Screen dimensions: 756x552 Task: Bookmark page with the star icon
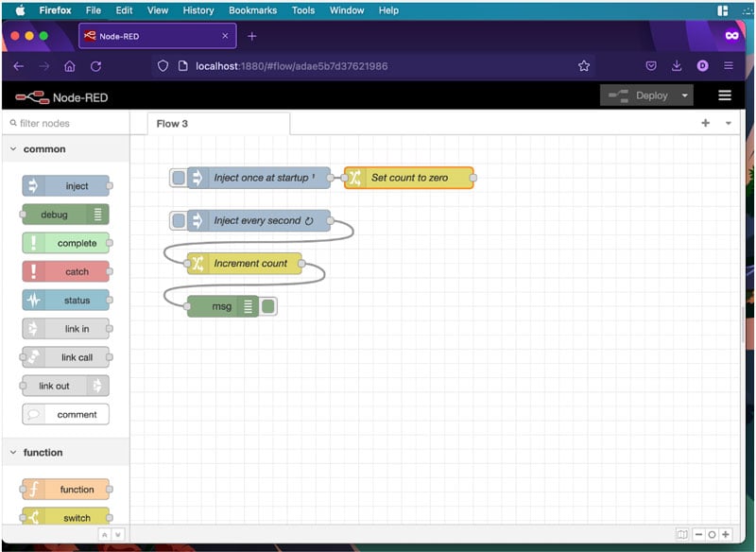584,66
